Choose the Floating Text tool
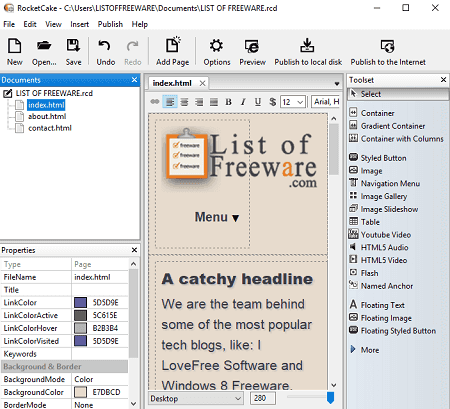The height and width of the screenshot is (409, 450). (377, 305)
